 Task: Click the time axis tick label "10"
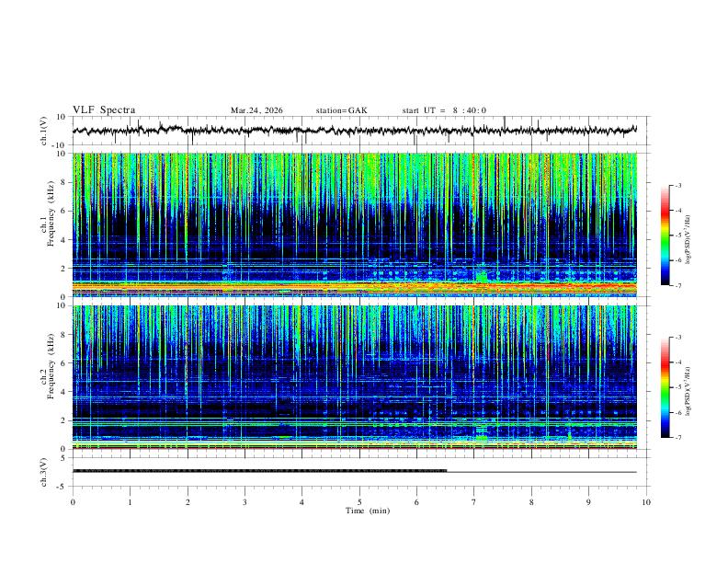point(646,502)
